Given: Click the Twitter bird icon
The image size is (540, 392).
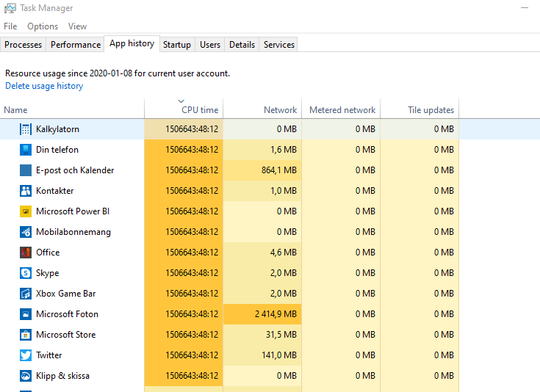Looking at the screenshot, I should point(26,355).
